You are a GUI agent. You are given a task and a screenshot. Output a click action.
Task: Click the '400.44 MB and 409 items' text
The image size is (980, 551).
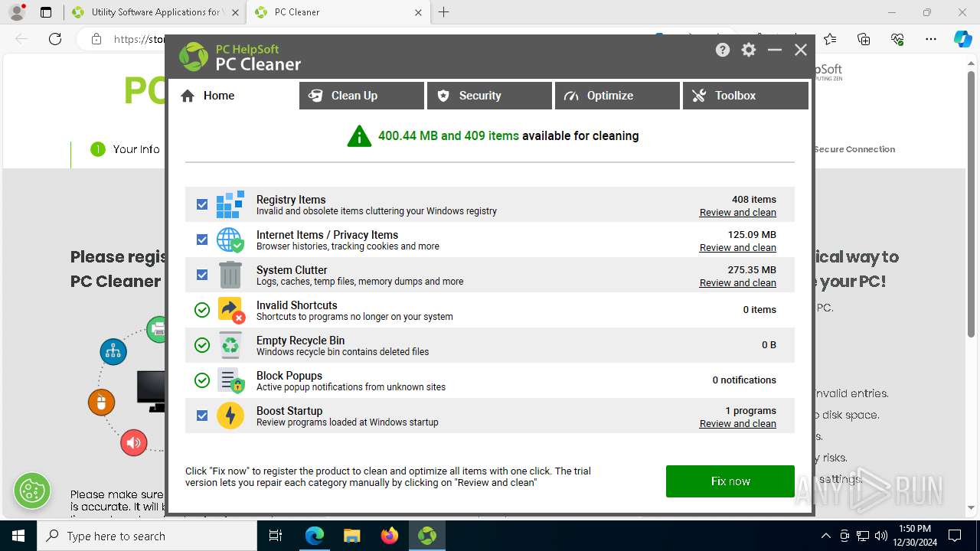pos(448,136)
